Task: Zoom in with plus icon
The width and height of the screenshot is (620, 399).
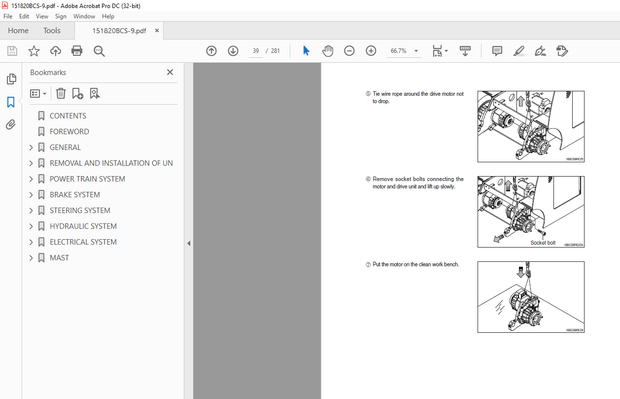Action: tap(371, 51)
